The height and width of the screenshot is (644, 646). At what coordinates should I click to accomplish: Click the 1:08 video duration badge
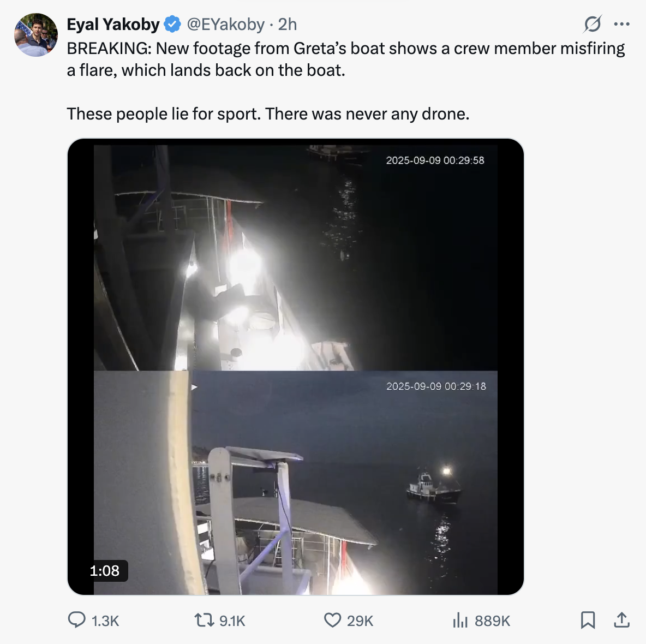tap(104, 571)
